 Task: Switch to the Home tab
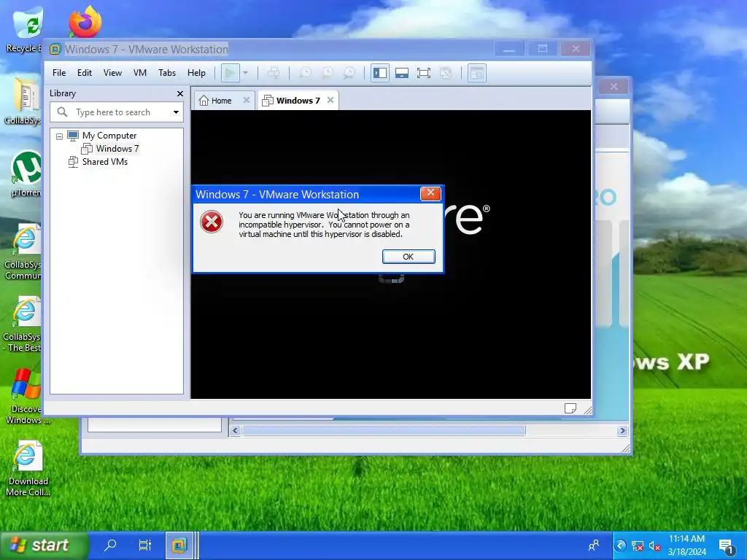click(222, 101)
